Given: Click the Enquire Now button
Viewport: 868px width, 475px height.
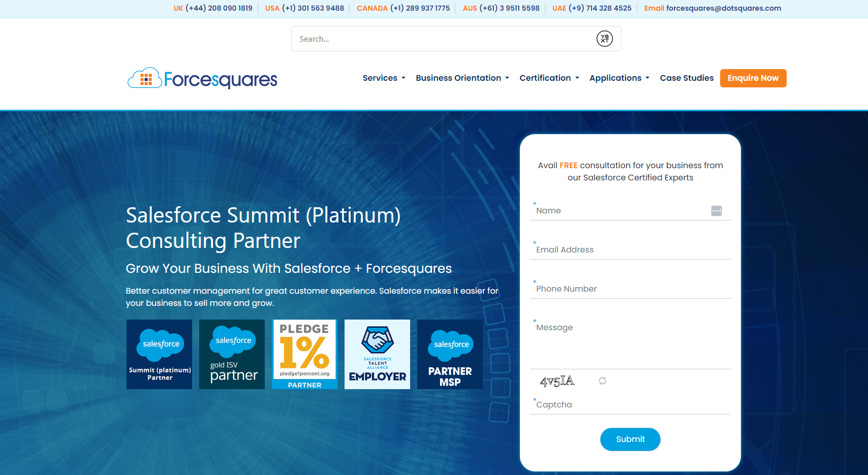Looking at the screenshot, I should click(753, 78).
